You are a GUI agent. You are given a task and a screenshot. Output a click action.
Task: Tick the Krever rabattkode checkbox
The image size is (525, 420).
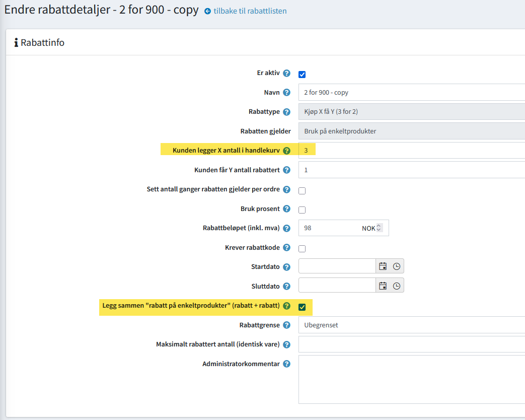point(302,248)
